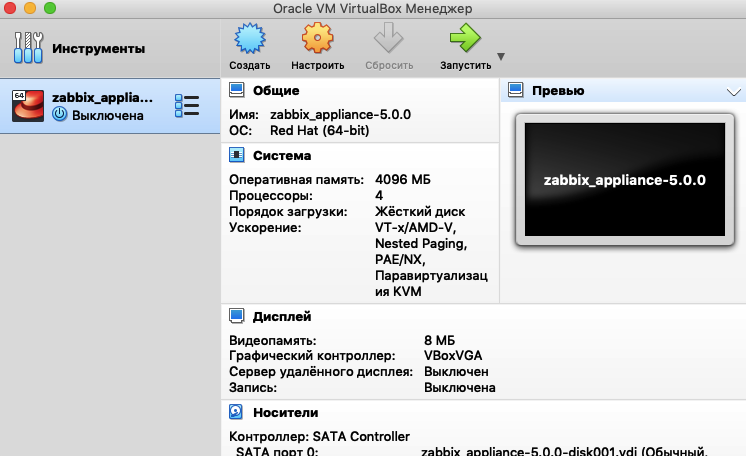746x456 pixels.
Task: Click the Общие section monitor icon
Action: point(236,90)
